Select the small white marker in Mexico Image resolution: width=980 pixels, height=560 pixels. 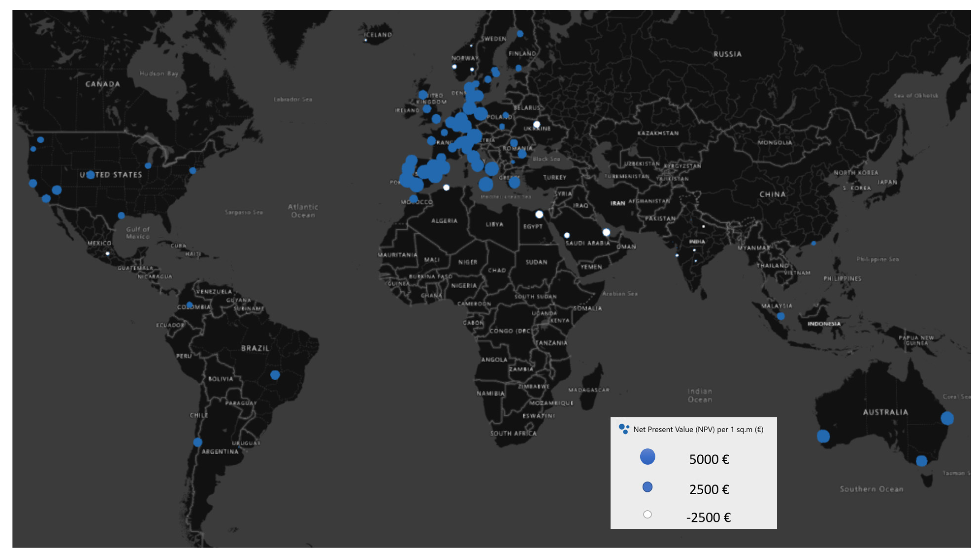click(x=107, y=254)
